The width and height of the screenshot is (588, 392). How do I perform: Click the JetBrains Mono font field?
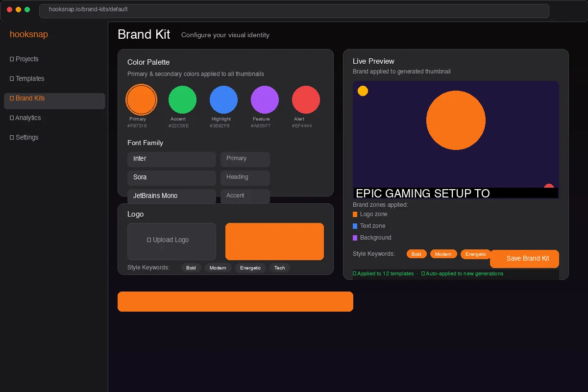coord(171,196)
